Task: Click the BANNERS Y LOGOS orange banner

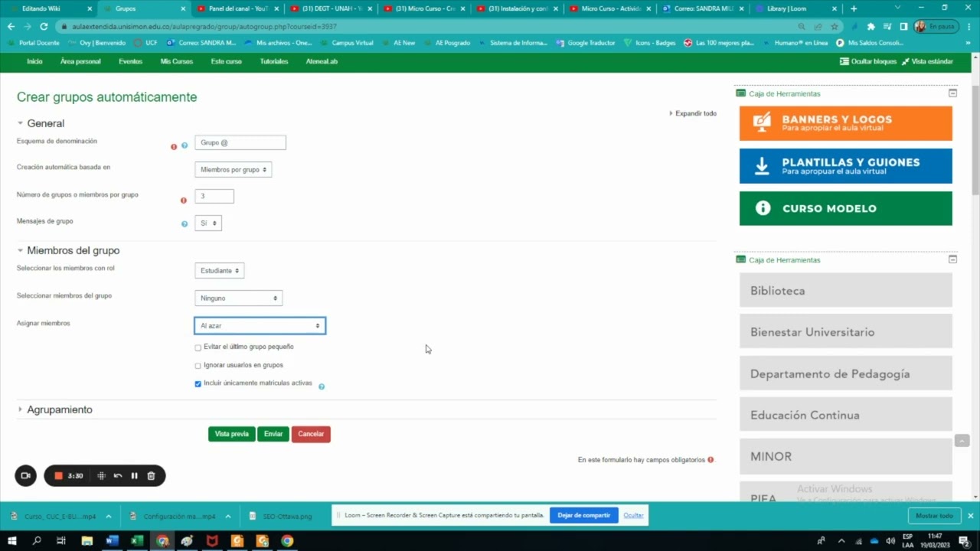Action: [x=845, y=123]
